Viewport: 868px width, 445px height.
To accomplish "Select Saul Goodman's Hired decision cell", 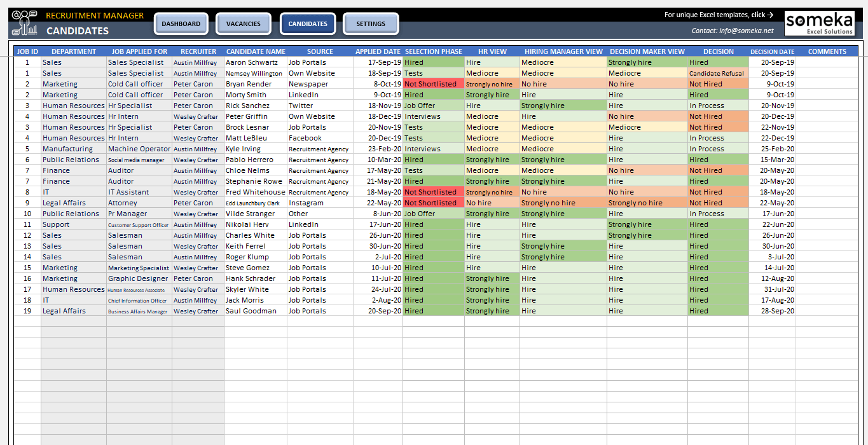I will (718, 310).
